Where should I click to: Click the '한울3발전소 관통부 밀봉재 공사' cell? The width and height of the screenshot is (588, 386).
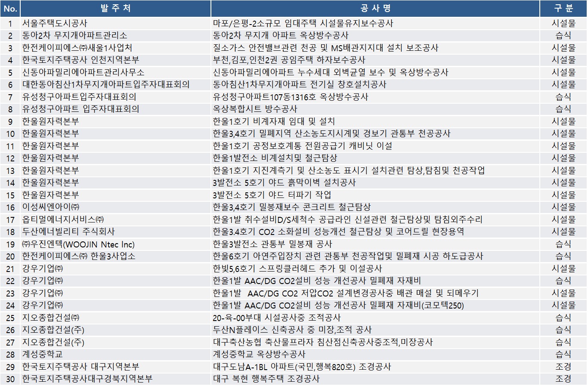(x=272, y=244)
